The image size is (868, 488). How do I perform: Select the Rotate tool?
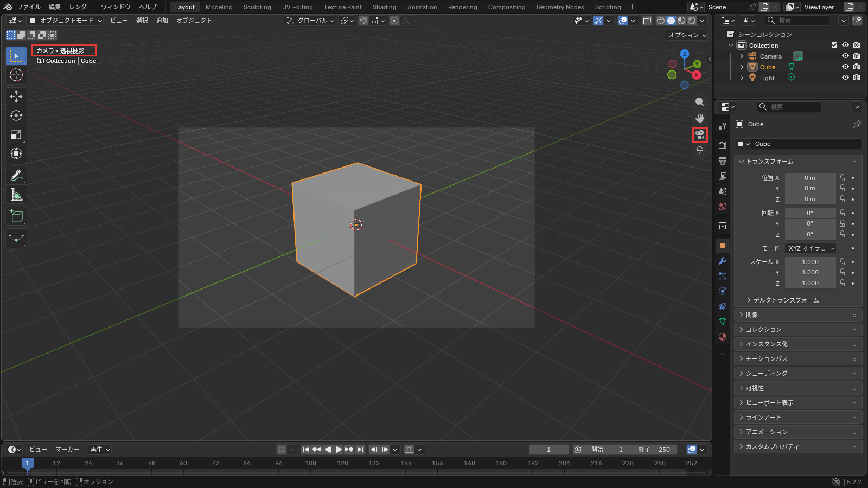point(16,115)
